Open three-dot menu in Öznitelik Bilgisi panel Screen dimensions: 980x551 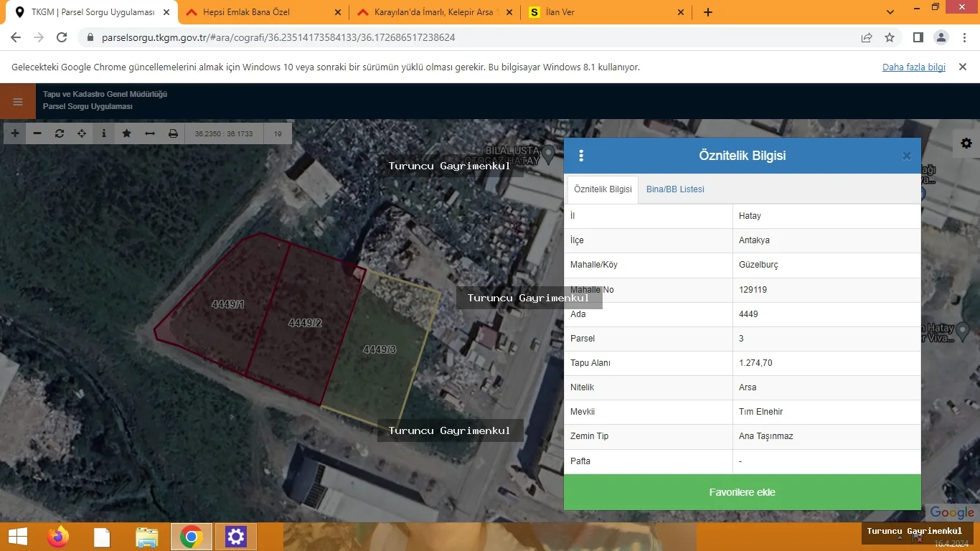point(582,156)
